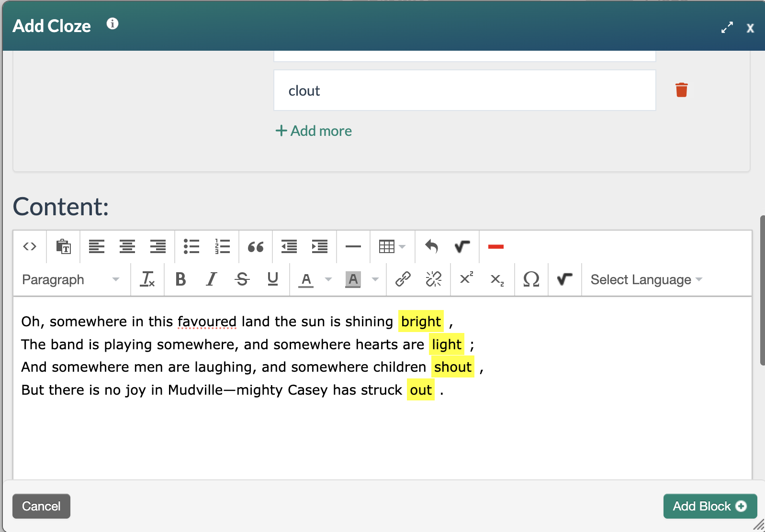Open the Select Language dropdown
The image size is (765, 532).
coord(646,279)
